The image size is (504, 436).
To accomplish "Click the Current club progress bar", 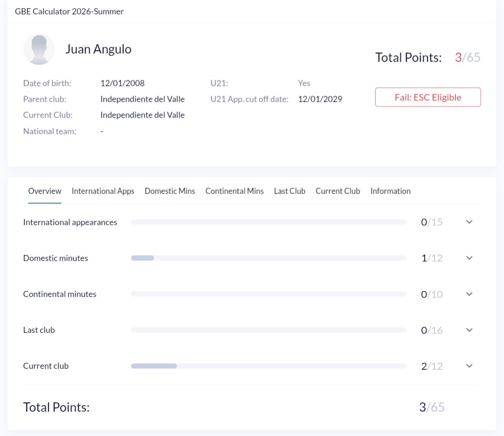I will (269, 366).
